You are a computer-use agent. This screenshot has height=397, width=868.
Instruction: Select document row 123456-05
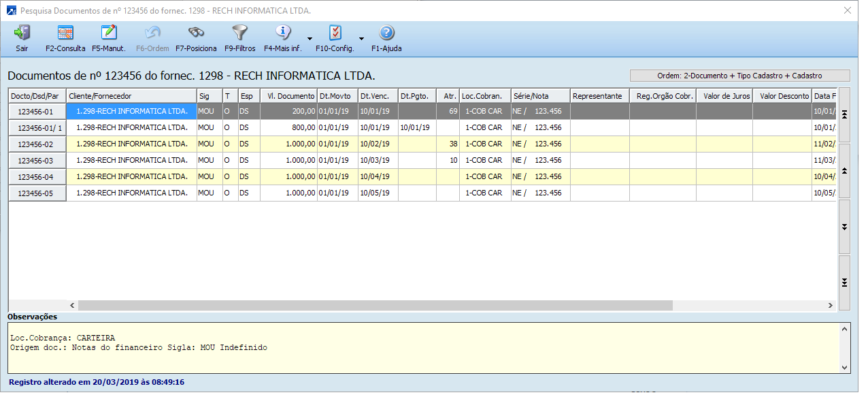coord(37,193)
